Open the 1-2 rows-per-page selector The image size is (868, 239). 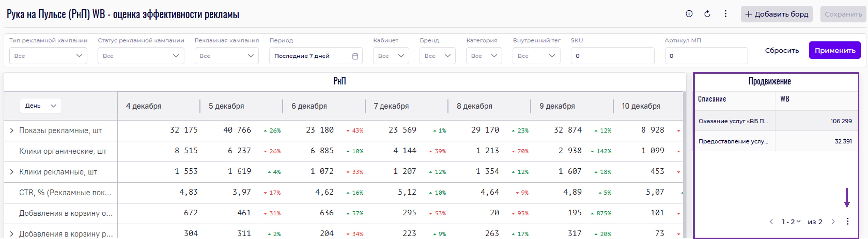coord(791,222)
